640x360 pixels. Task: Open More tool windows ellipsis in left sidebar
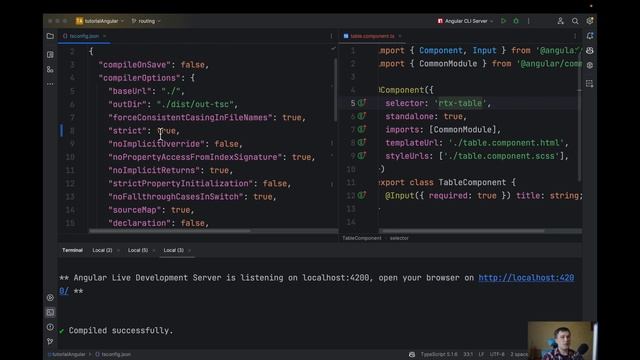point(50,84)
